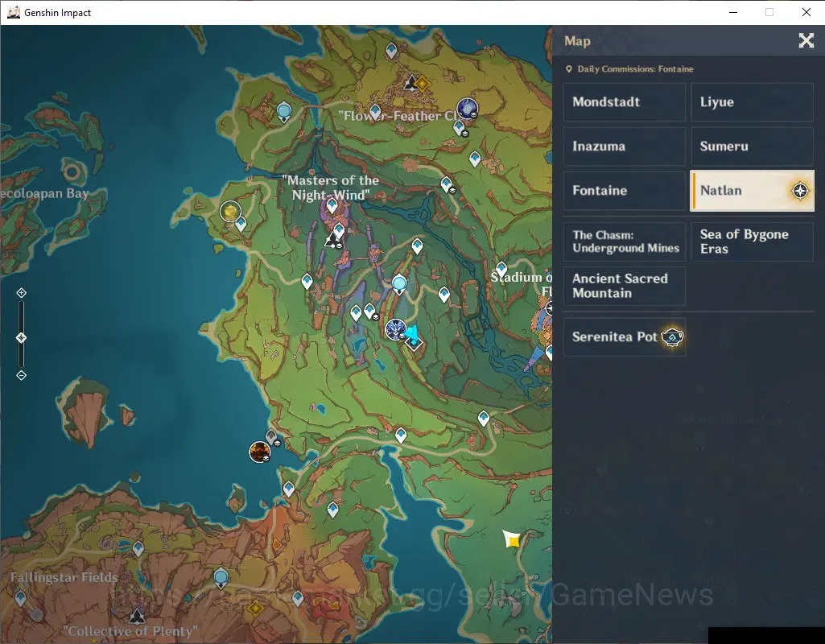Click the "Fallingstar Fields" map label
Image resolution: width=825 pixels, height=644 pixels.
[x=64, y=577]
